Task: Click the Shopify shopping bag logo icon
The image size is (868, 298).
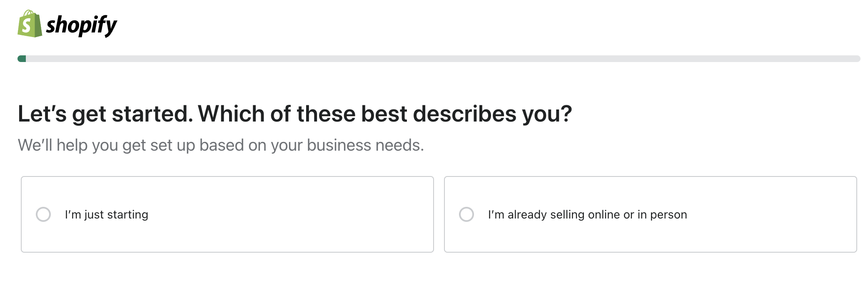Action: coord(30,24)
